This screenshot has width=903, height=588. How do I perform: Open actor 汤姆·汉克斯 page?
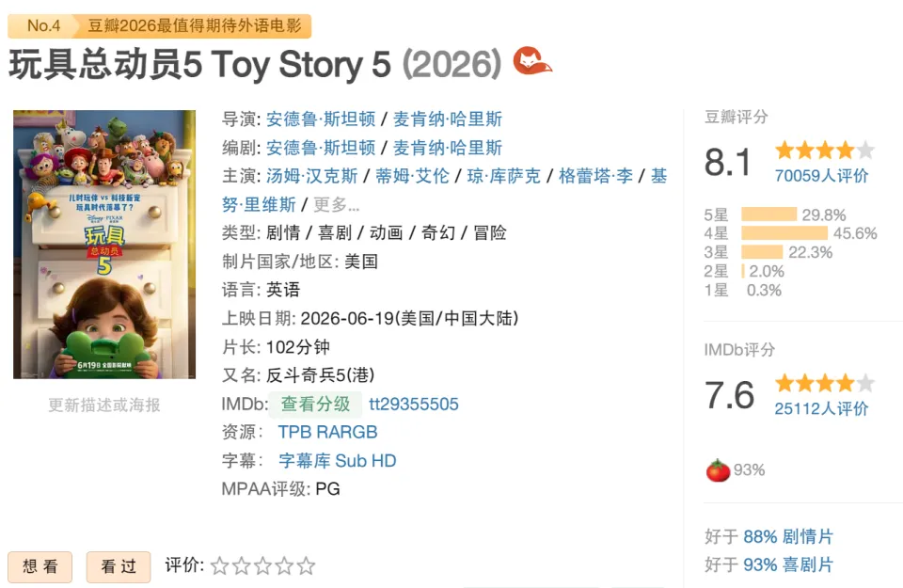tap(311, 176)
